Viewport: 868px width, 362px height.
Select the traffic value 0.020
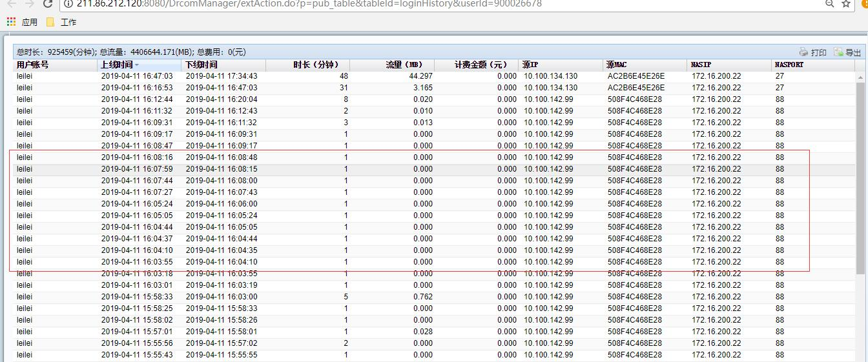[x=423, y=99]
